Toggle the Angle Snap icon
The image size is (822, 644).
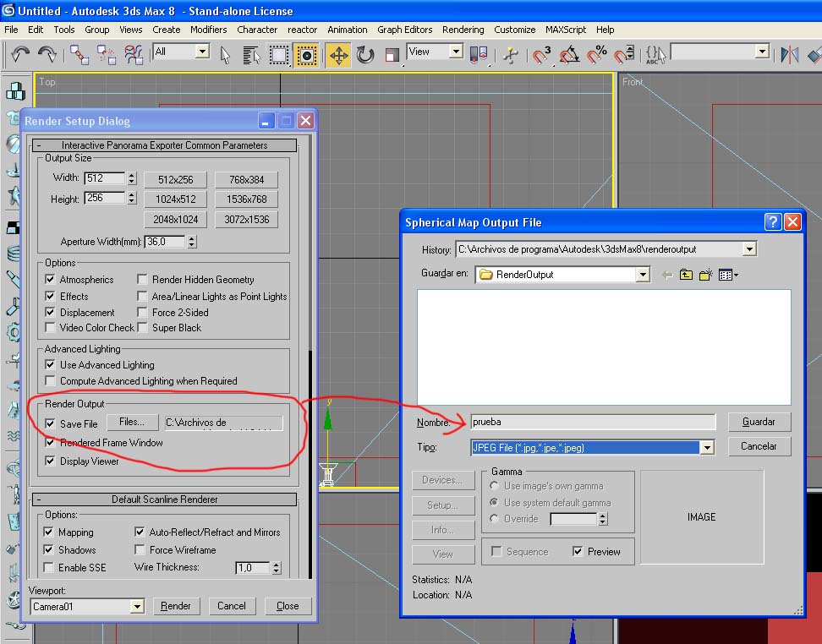click(569, 54)
